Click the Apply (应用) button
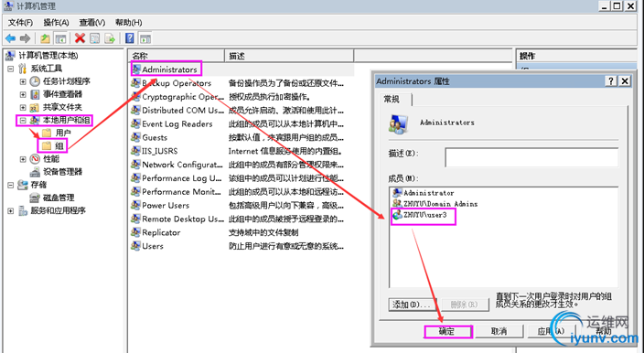644x353 pixels. (x=552, y=331)
